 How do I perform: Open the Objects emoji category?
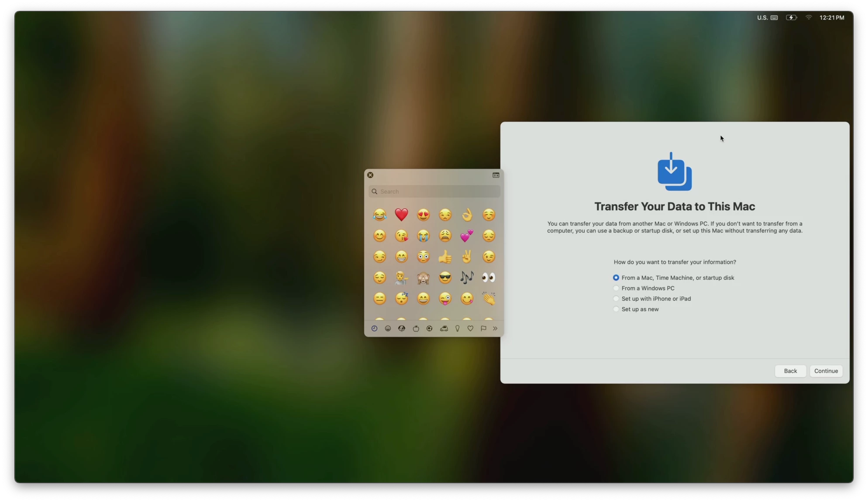tap(458, 329)
